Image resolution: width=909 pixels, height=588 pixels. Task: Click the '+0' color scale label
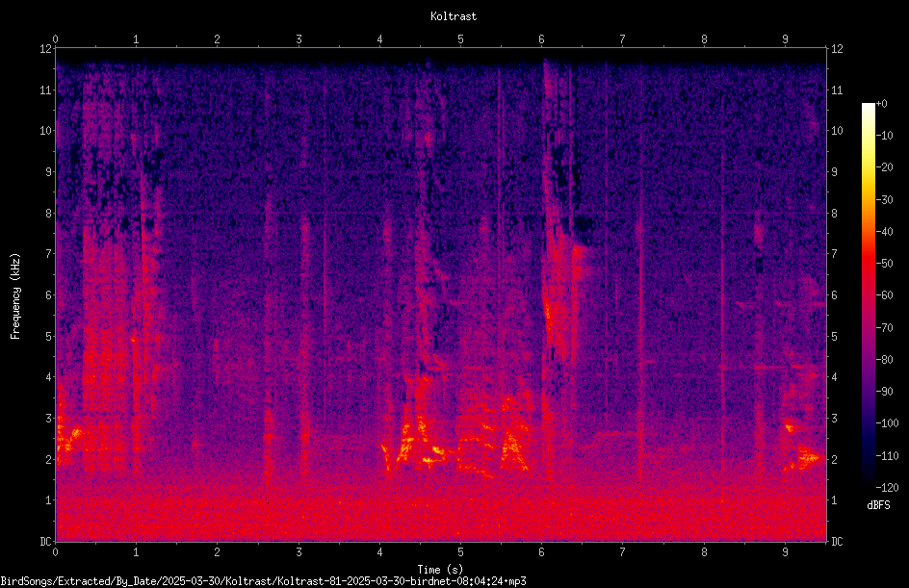[881, 104]
